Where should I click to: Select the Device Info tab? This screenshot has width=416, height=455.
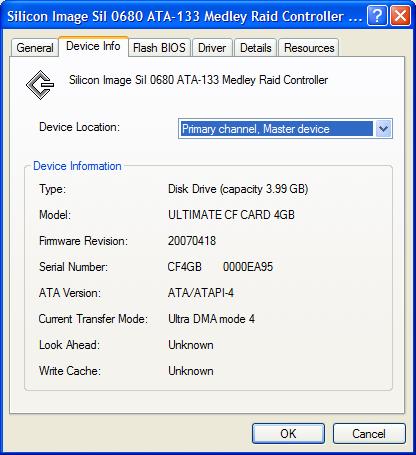93,46
